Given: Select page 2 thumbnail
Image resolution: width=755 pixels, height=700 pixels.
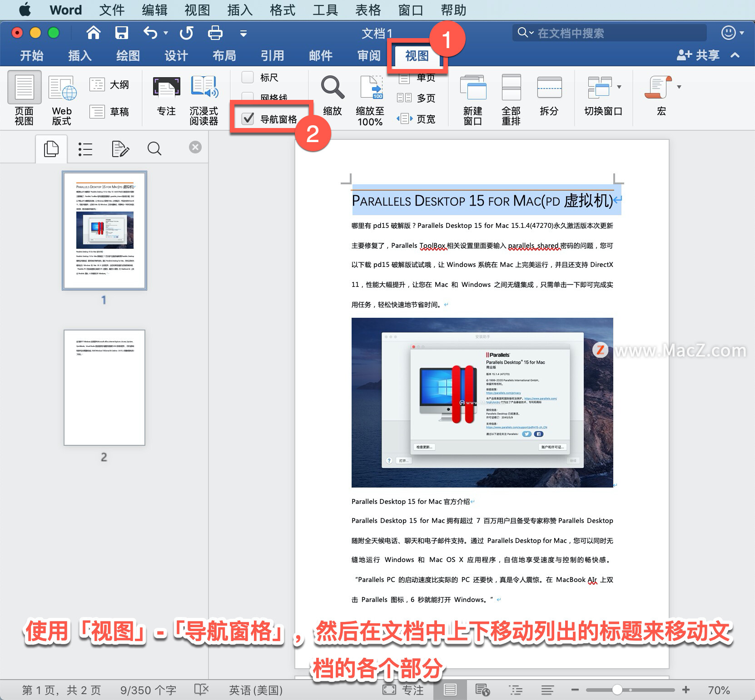Looking at the screenshot, I should pyautogui.click(x=104, y=388).
